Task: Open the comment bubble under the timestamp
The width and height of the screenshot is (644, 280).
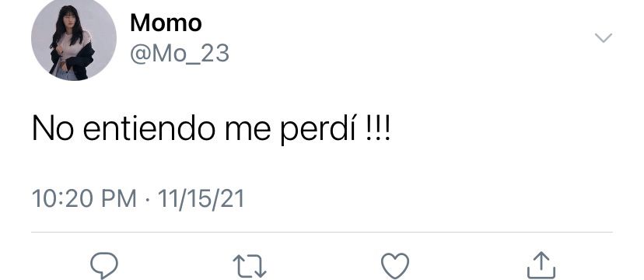Action: tap(104, 266)
